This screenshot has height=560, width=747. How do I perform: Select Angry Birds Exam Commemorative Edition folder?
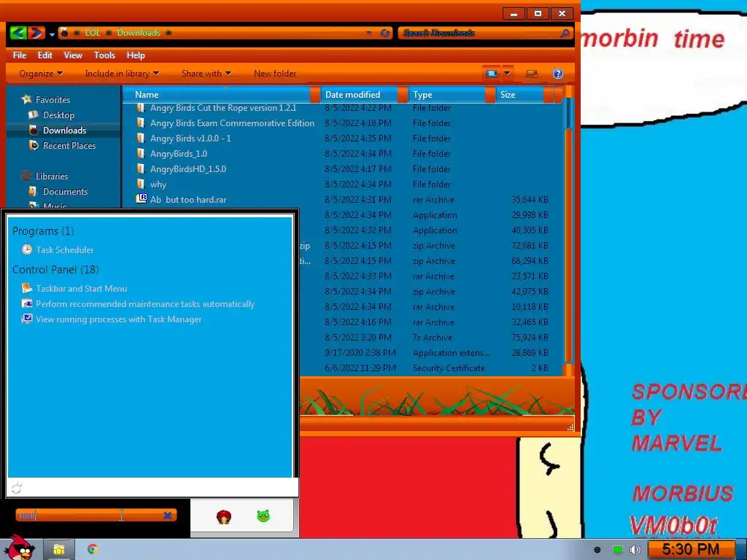click(232, 122)
